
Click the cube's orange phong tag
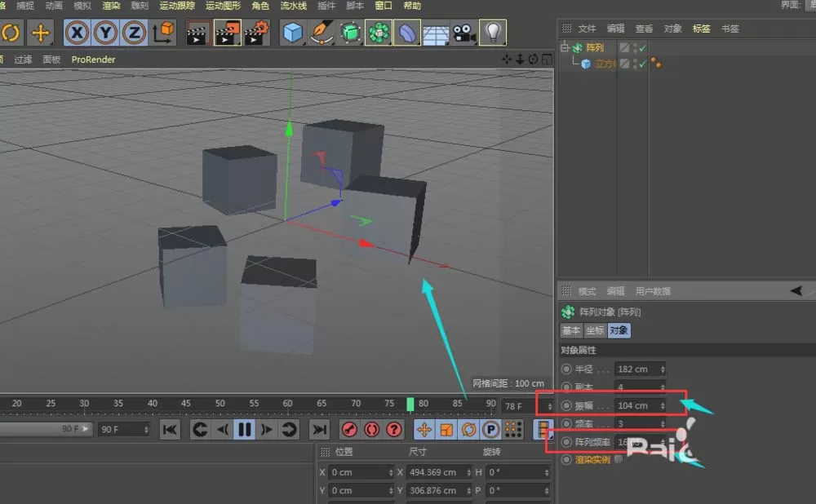656,64
